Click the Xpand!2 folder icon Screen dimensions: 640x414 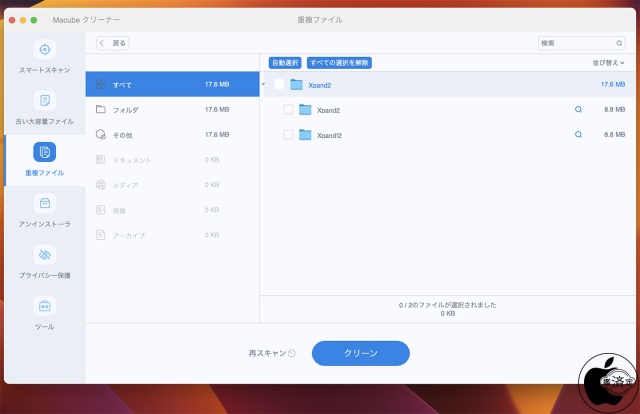point(305,134)
